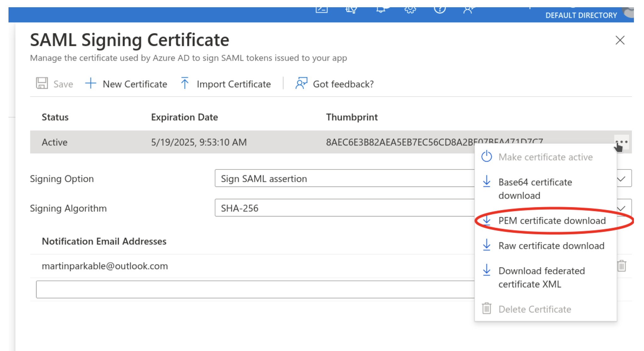644x351 pixels.
Task: Select the Active status cell
Action: 55,142
